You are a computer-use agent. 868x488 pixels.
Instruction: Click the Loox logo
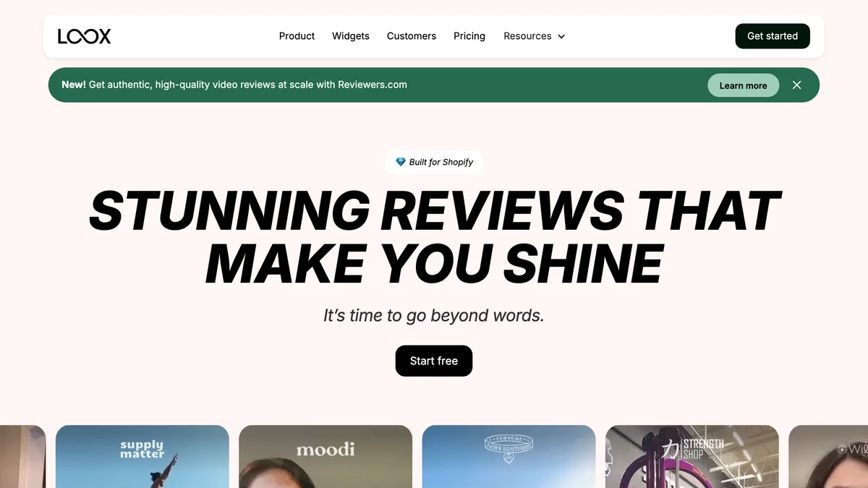(84, 36)
